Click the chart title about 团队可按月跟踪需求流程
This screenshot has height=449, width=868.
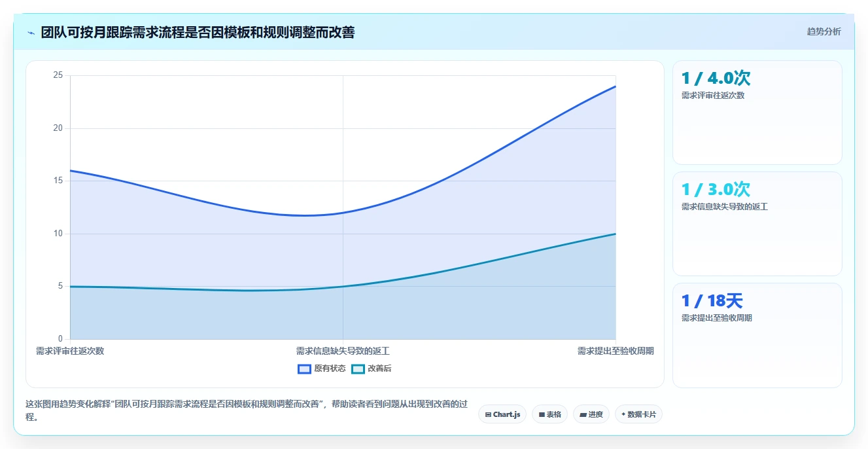198,32
